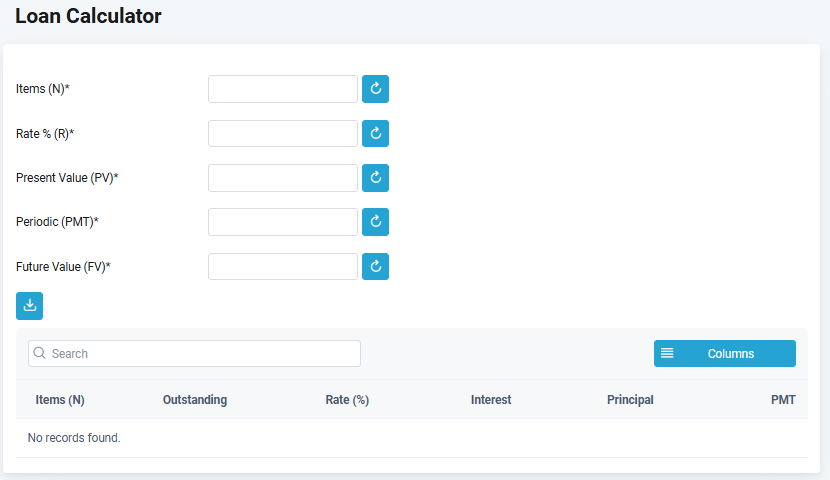Click the blue download export icon
The width and height of the screenshot is (830, 480).
tap(30, 306)
